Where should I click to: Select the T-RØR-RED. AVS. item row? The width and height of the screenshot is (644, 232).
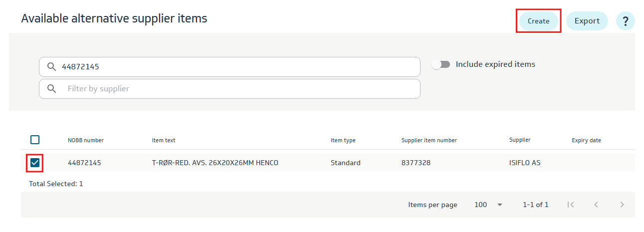coord(215,163)
